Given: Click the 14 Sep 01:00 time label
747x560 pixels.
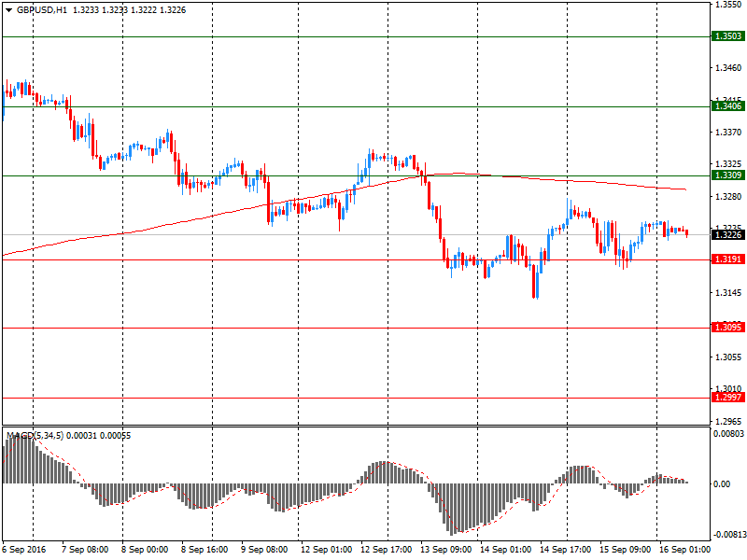Looking at the screenshot, I should click(x=505, y=550).
